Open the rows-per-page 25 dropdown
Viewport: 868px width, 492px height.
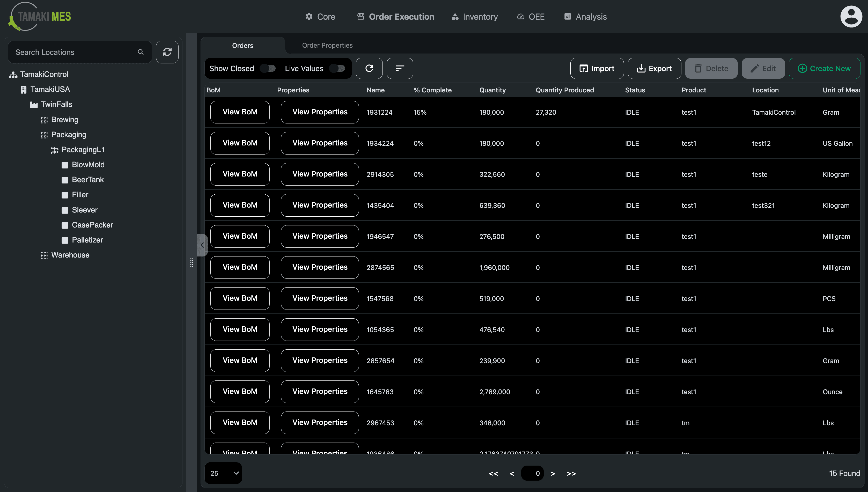(223, 473)
